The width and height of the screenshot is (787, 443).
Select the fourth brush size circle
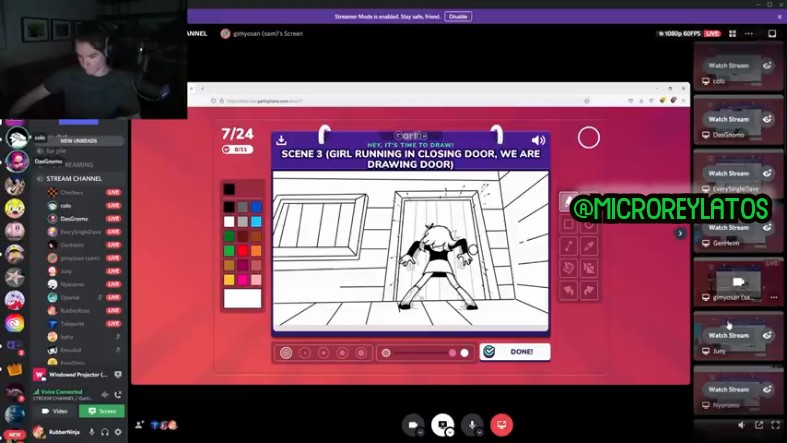tap(342, 353)
